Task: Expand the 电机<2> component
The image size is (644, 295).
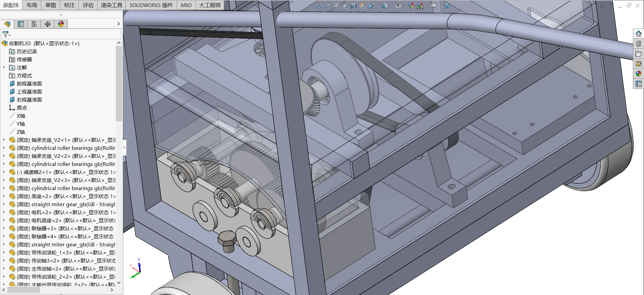Action: (4, 212)
